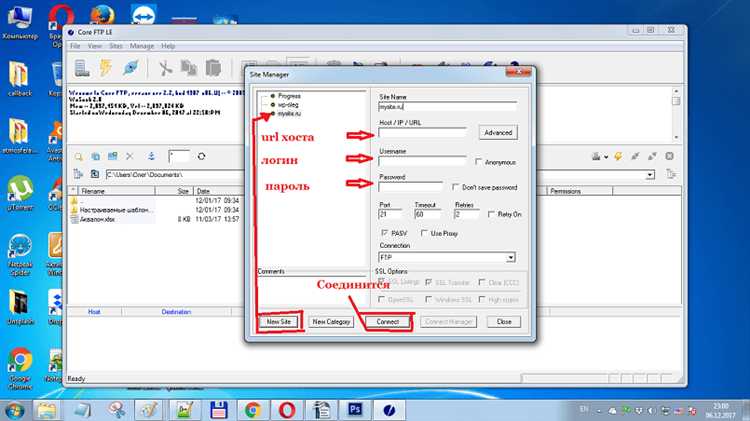Click the Advanced button
This screenshot has height=421, width=750.
(x=498, y=133)
